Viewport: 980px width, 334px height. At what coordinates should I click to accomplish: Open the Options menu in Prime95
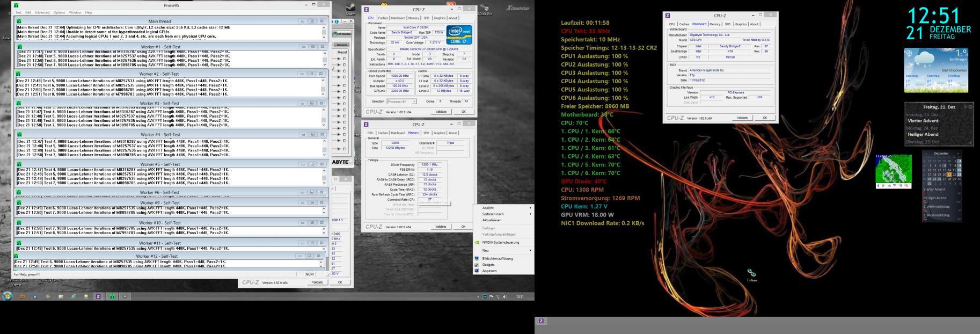pyautogui.click(x=59, y=12)
